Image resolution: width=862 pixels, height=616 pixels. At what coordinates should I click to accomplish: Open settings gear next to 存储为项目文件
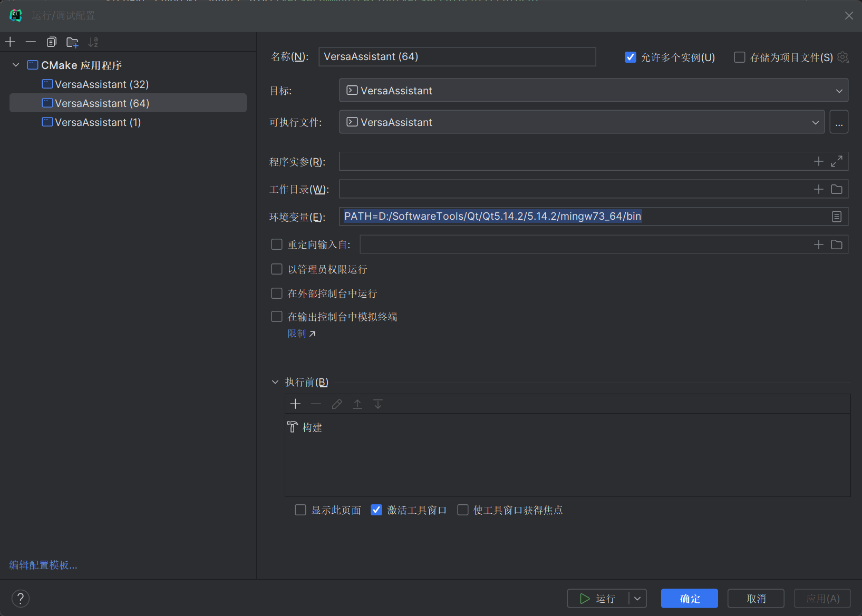point(843,57)
